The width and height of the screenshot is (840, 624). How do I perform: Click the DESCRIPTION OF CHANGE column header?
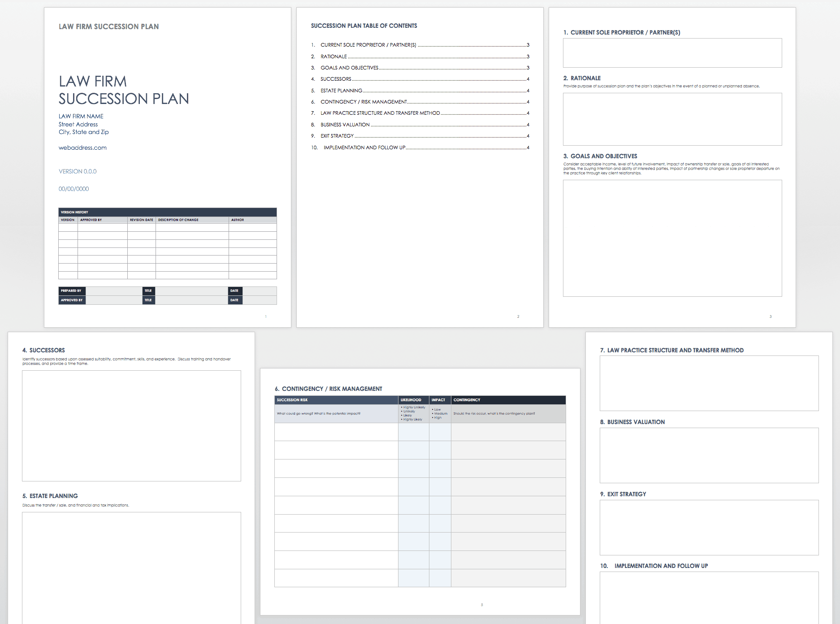[192, 220]
